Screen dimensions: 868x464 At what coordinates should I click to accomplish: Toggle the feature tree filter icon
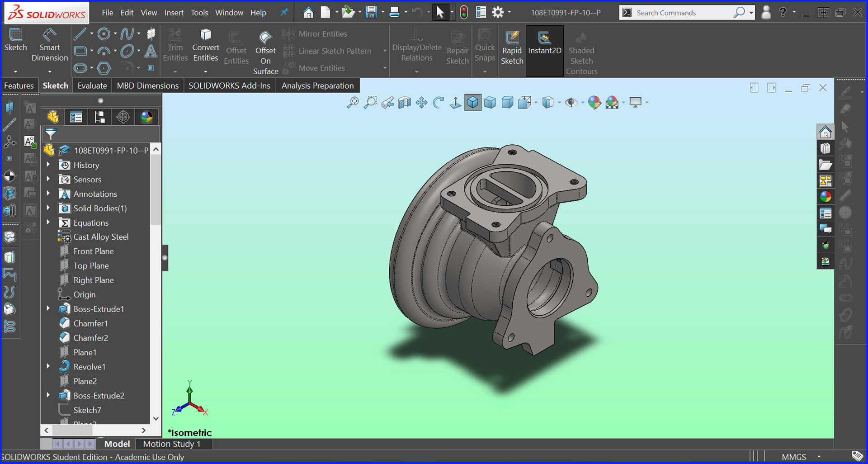(x=51, y=134)
